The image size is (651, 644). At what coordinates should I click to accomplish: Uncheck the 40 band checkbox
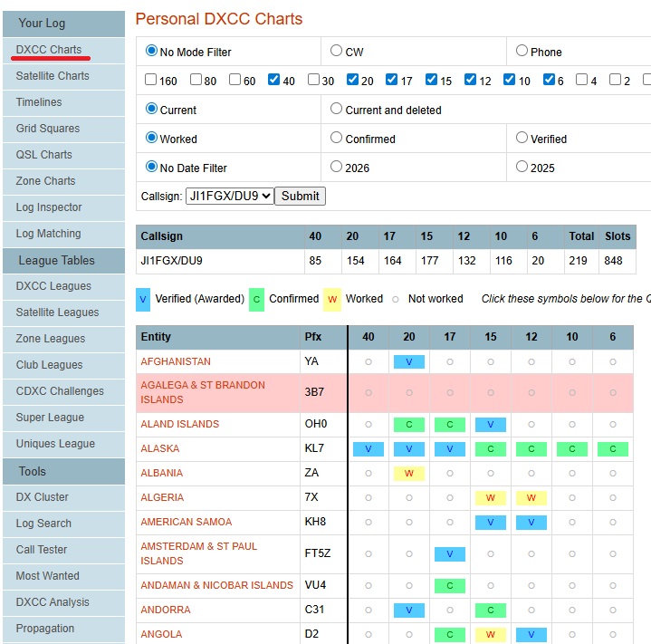point(274,81)
